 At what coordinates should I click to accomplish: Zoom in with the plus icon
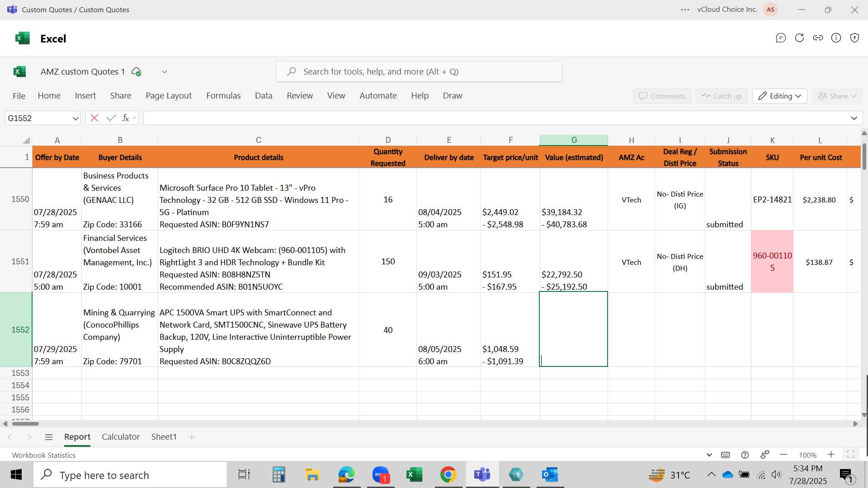831,455
